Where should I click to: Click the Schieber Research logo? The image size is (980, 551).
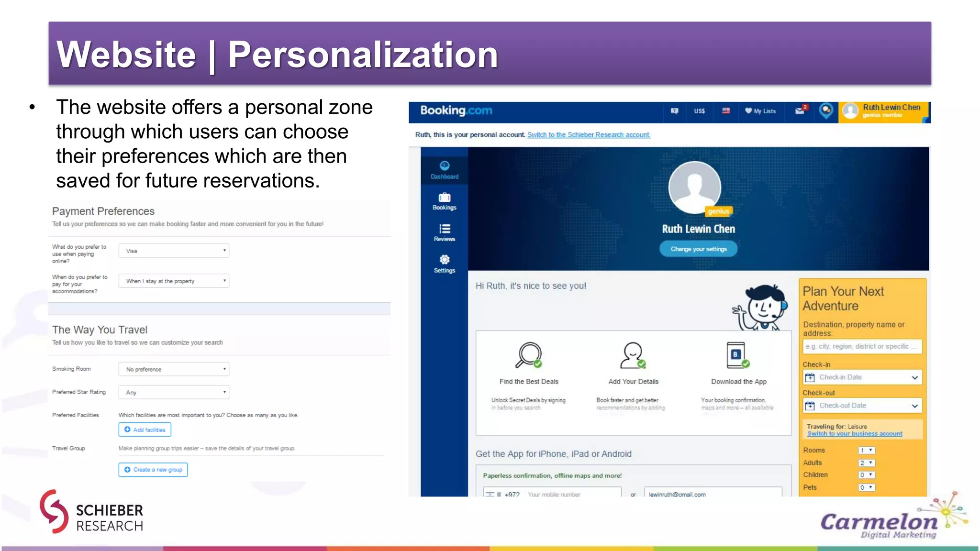(91, 512)
